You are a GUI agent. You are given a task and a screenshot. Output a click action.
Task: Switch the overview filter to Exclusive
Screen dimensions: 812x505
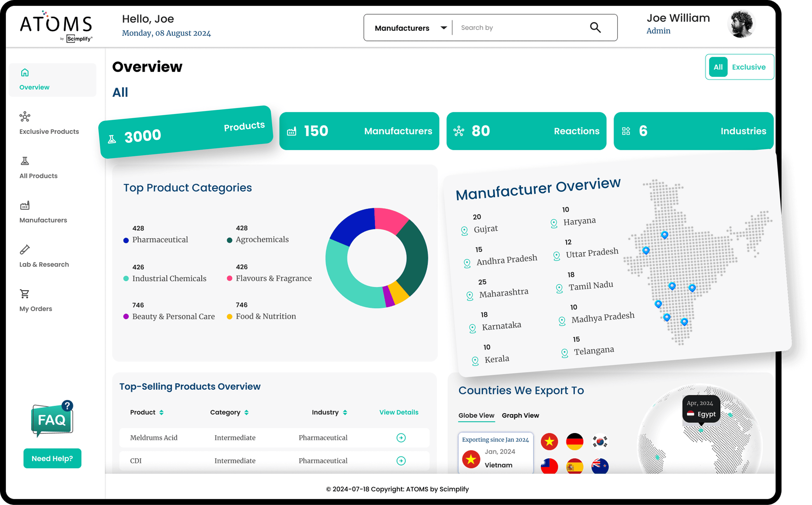(x=749, y=67)
